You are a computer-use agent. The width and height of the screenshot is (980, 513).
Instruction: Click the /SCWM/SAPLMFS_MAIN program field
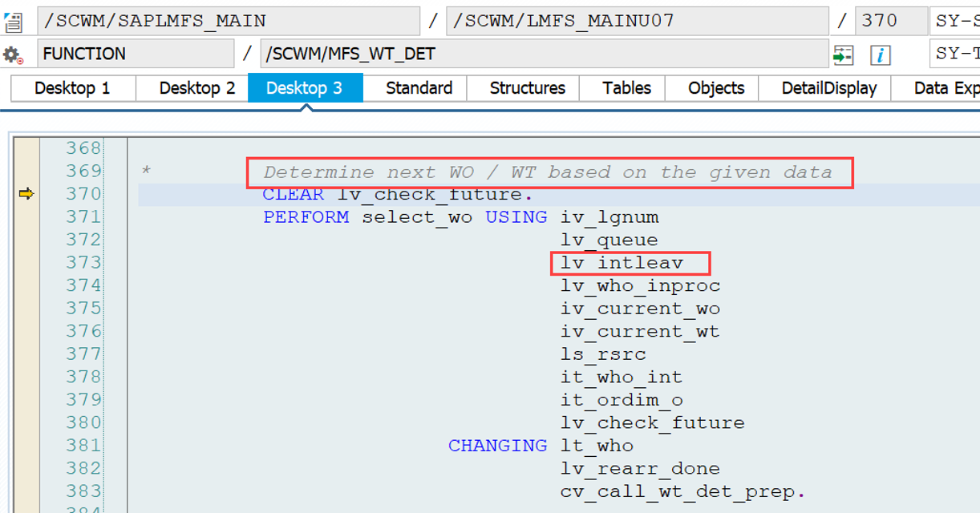pyautogui.click(x=229, y=21)
